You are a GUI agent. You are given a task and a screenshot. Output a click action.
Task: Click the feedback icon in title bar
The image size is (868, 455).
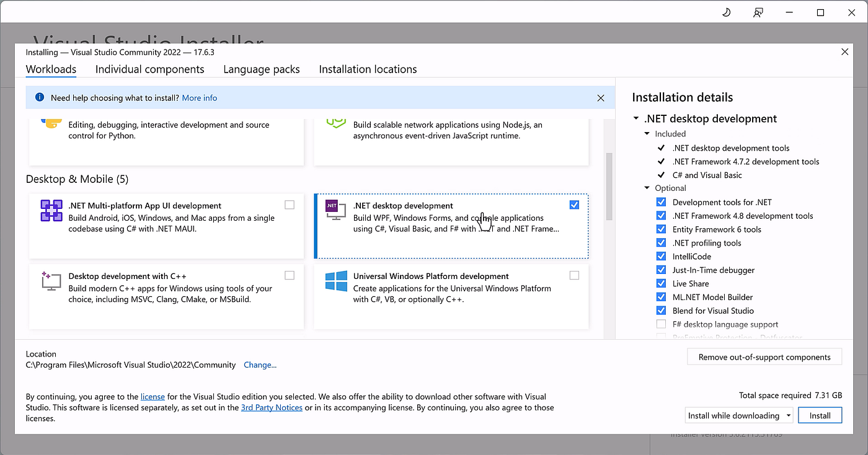[758, 12]
